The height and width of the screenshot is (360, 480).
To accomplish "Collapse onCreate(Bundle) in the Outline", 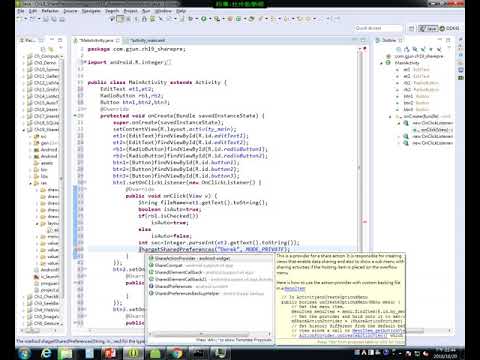I will [x=390, y=116].
